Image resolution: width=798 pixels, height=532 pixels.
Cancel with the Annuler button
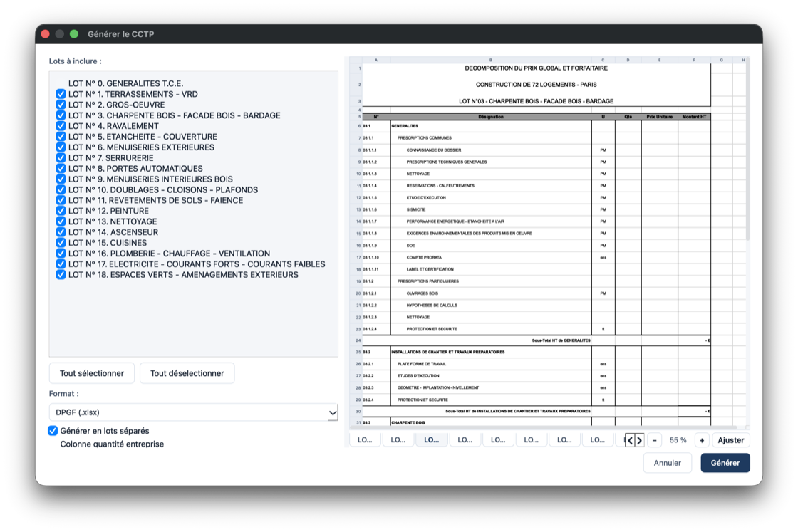pyautogui.click(x=667, y=463)
